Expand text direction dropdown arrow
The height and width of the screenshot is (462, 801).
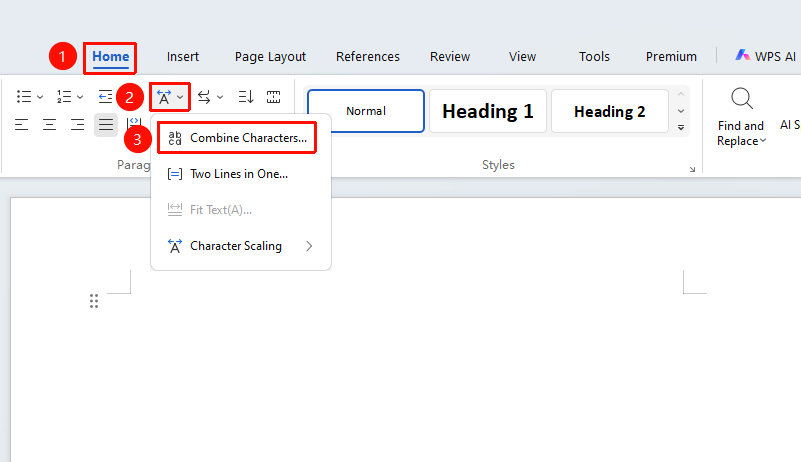[x=220, y=97]
